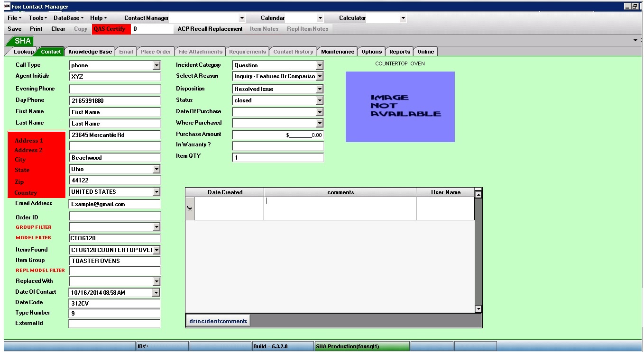Open the Status dropdown set to closed
Image resolution: width=644 pixels, height=352 pixels.
(x=319, y=100)
